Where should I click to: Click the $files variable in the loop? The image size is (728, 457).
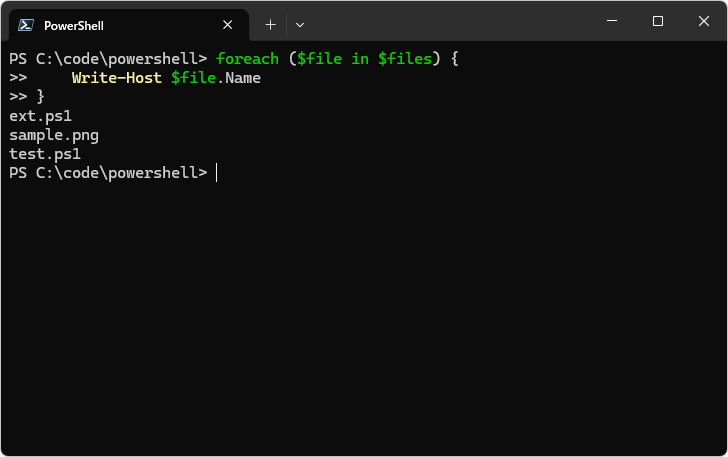tap(405, 59)
